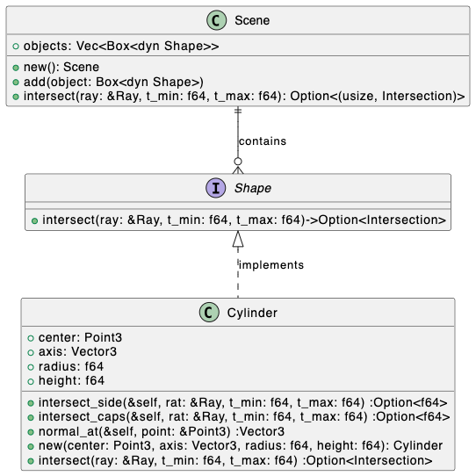This screenshot has height=476, width=476.
Task: Select the Cylinder class title
Action: tap(252, 313)
